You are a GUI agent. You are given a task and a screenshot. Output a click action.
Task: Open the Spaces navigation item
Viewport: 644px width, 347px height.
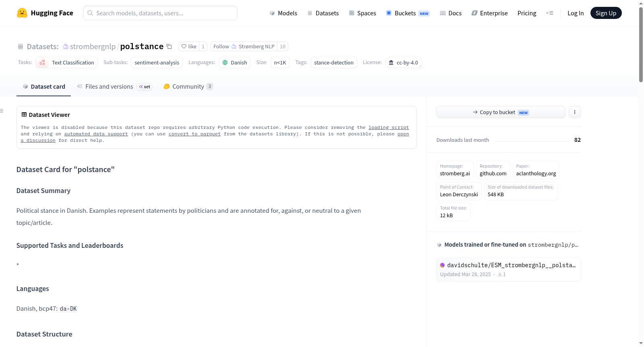click(x=362, y=13)
